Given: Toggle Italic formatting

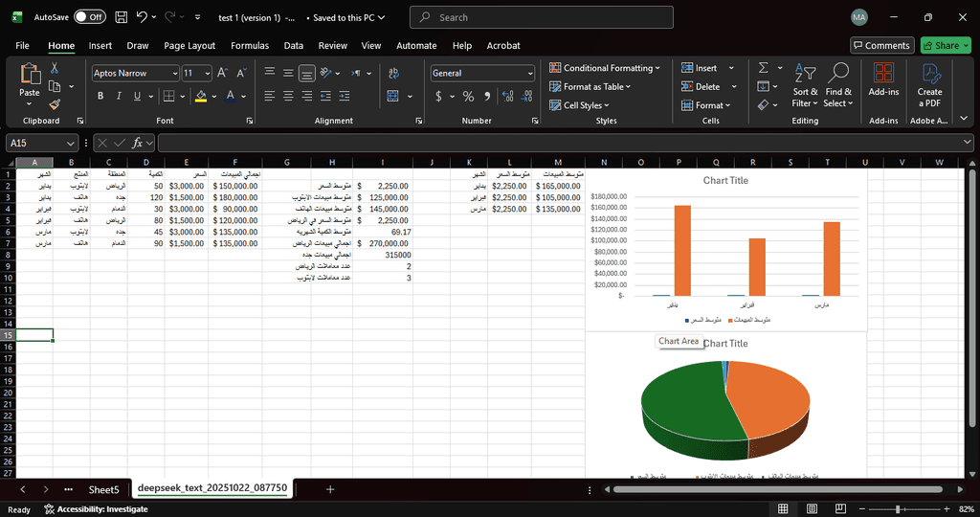Looking at the screenshot, I should pyautogui.click(x=119, y=96).
